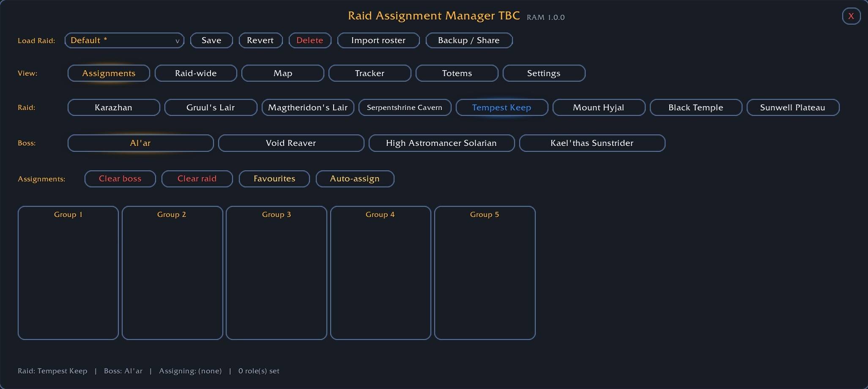Choose the Void Reaver boss
The height and width of the screenshot is (389, 868).
pyautogui.click(x=291, y=143)
